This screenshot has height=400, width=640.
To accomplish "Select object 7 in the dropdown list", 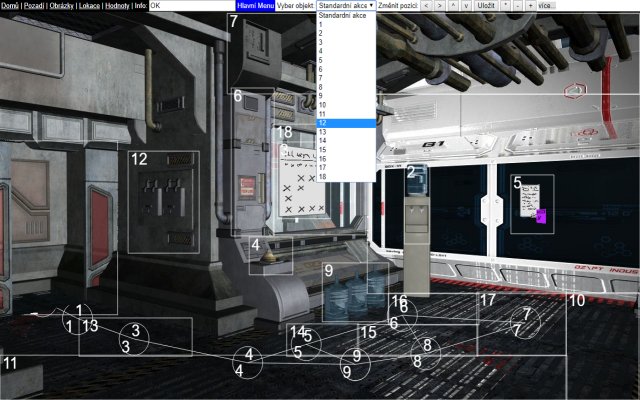I will [x=346, y=78].
